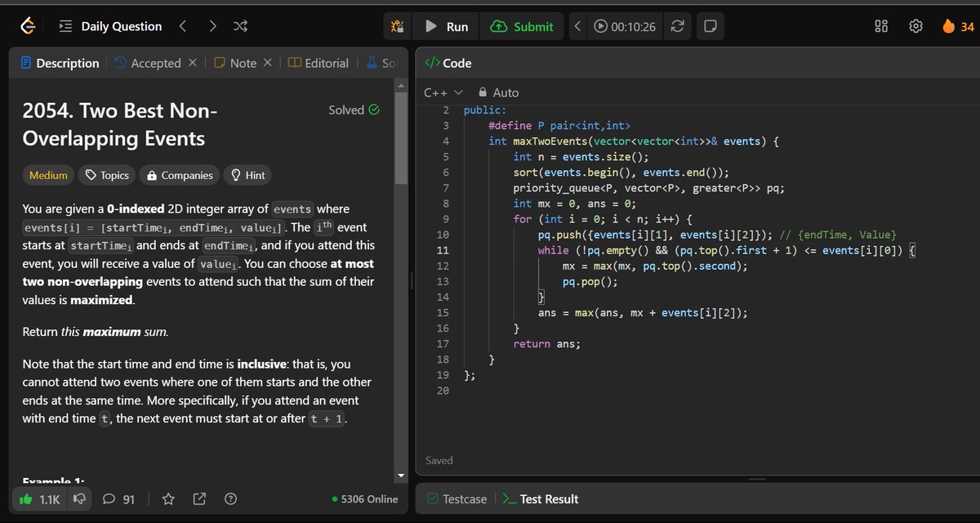Viewport: 980px width, 523px height.
Task: Click the problem title 'Two Best Non-Overlapping Events'
Action: (x=120, y=124)
